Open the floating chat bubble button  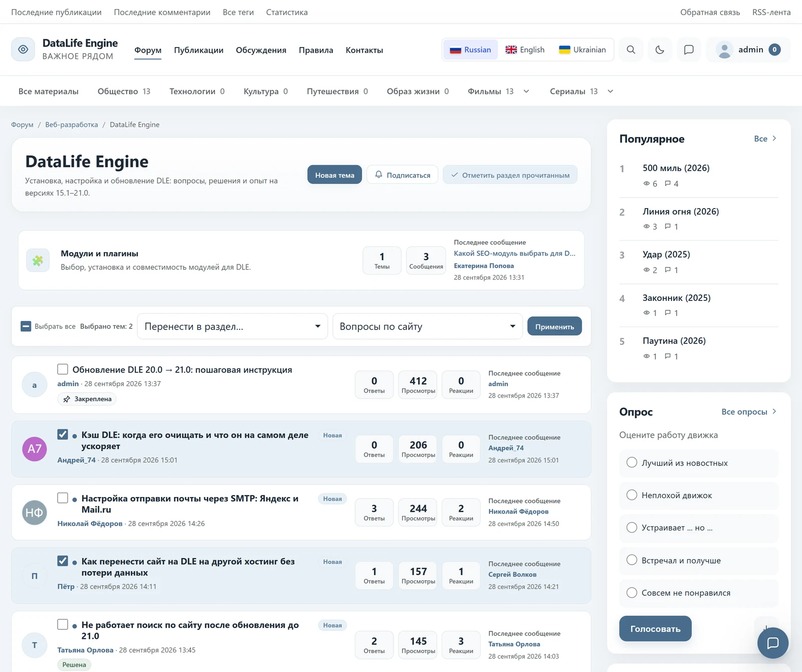[772, 643]
